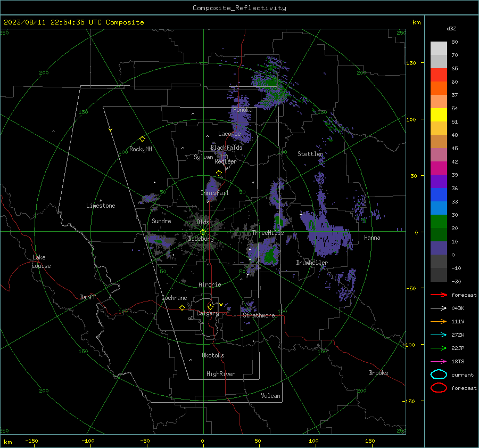Image resolution: width=479 pixels, height=448 pixels.
Task: Click the Airdrie town label
Action: (210, 284)
